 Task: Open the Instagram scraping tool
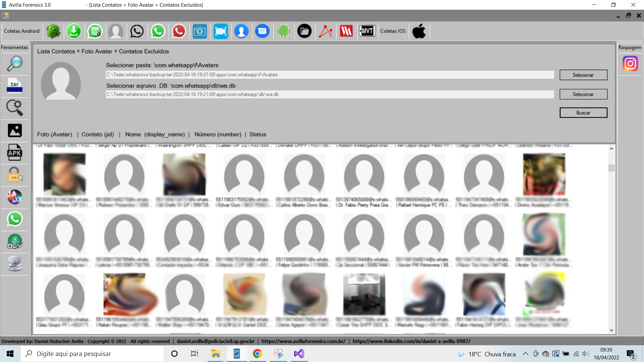(630, 63)
